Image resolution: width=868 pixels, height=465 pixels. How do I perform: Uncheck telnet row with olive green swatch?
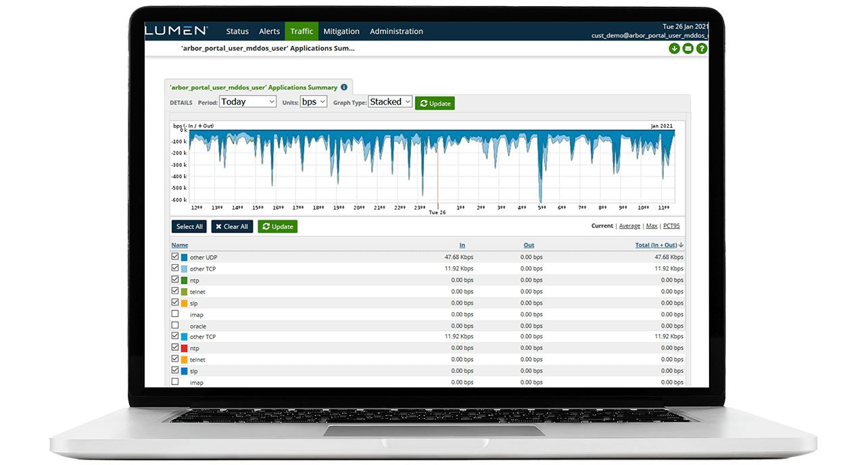(175, 291)
